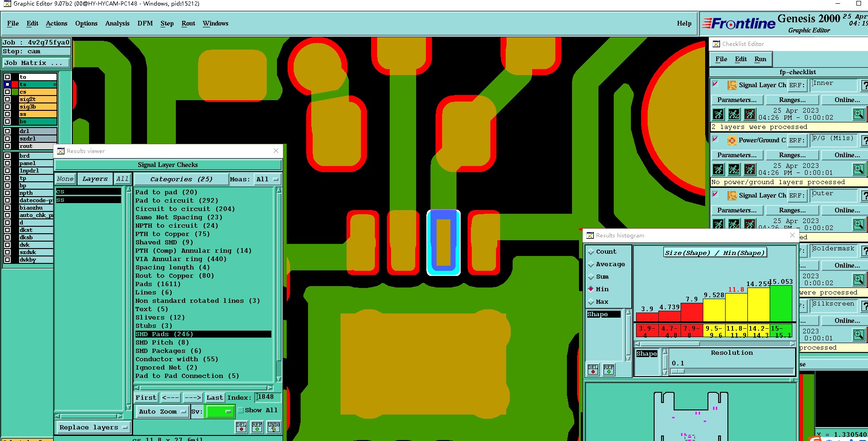
Task: Open Sv green severity dropdown
Action: (220, 411)
